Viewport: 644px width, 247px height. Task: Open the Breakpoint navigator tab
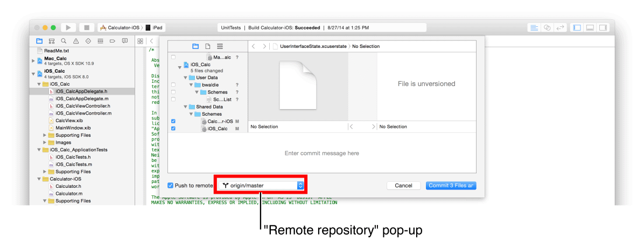[x=112, y=41]
